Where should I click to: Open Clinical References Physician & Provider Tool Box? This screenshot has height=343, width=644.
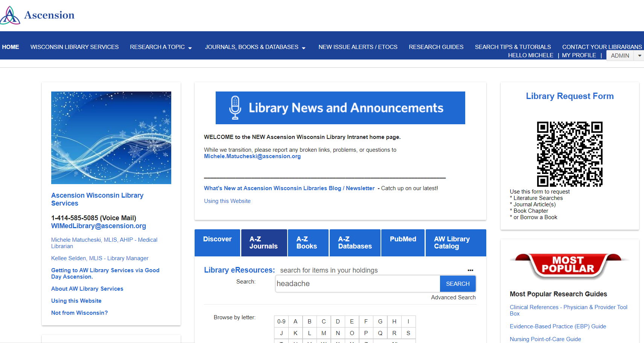[568, 310]
